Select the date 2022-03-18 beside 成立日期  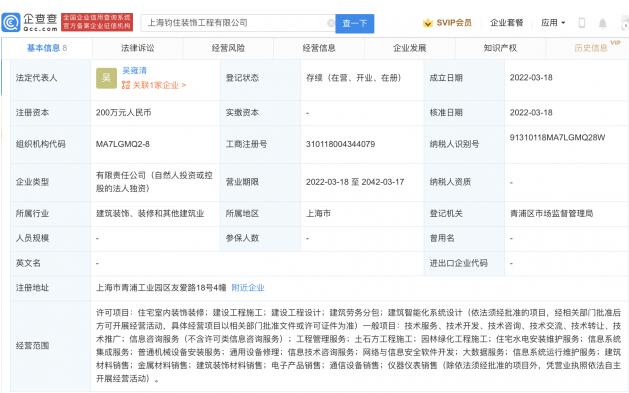(x=531, y=77)
